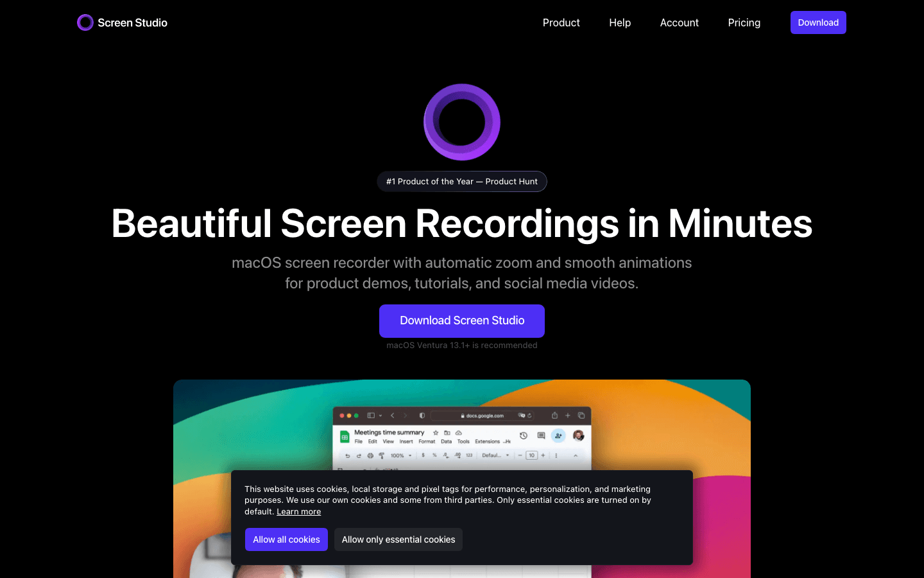Click the font size 10 box in the preview

pos(531,455)
